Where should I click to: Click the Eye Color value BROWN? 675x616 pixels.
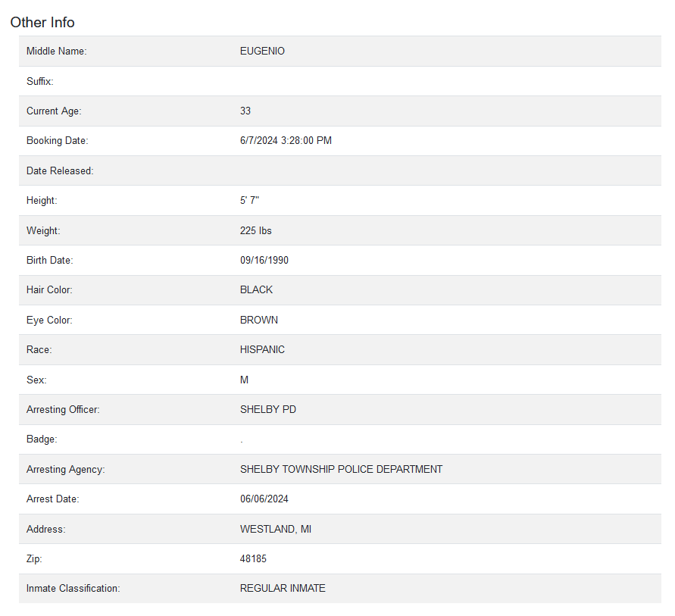click(259, 321)
